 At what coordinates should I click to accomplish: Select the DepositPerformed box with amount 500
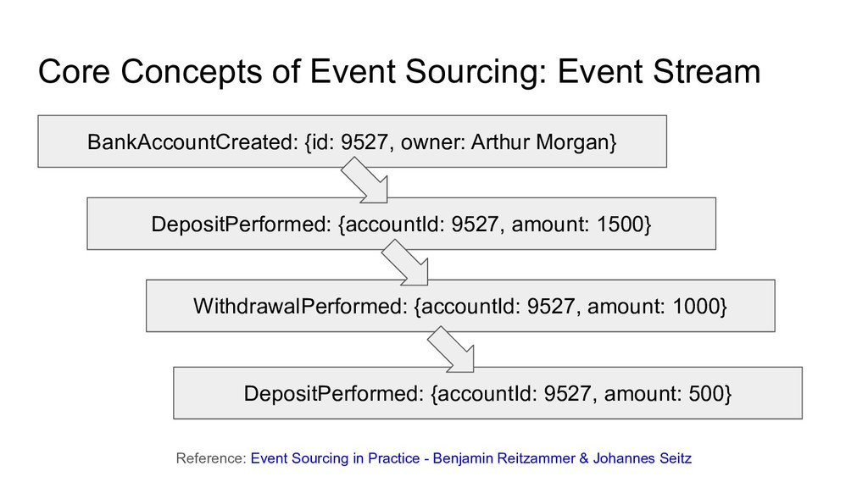tap(487, 393)
